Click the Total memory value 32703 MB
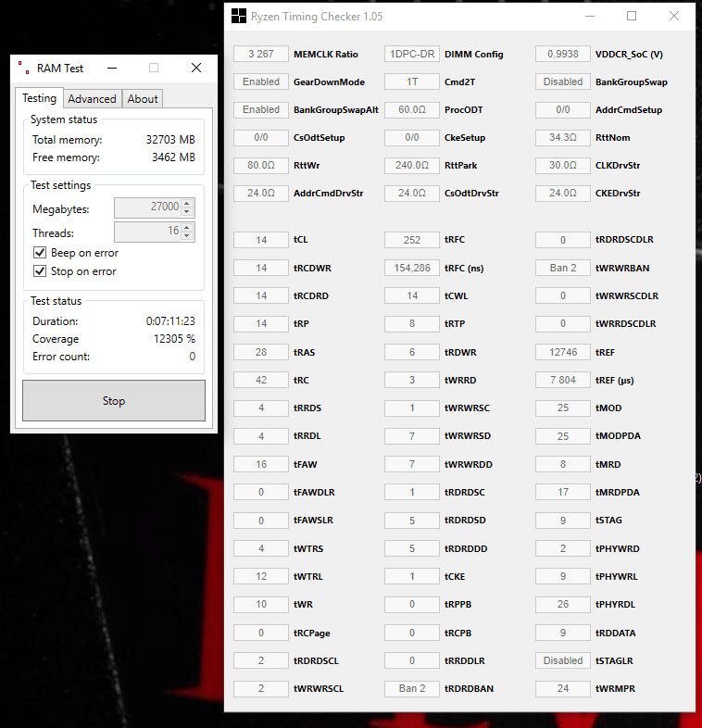Viewport: 702px width, 728px height. click(x=170, y=140)
